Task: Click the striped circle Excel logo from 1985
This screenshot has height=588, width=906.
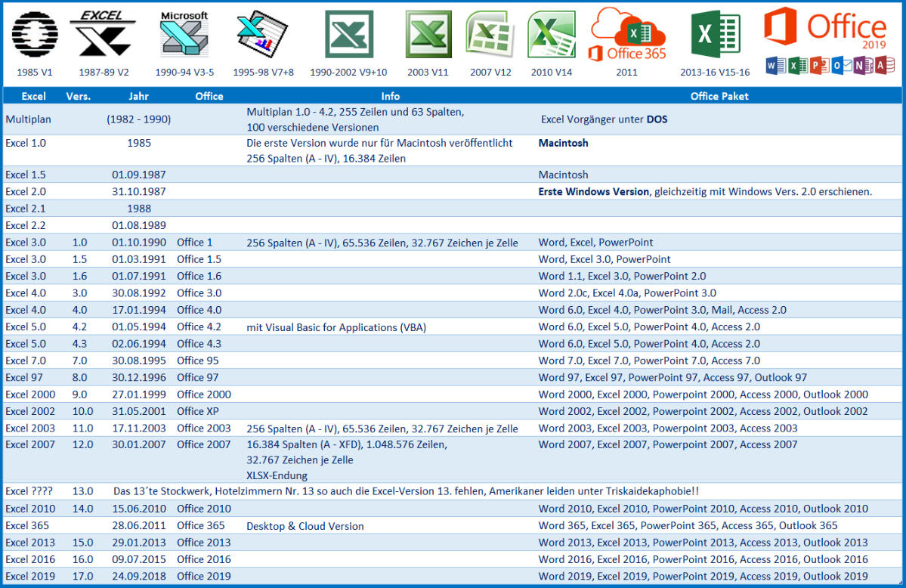Action: 35,35
